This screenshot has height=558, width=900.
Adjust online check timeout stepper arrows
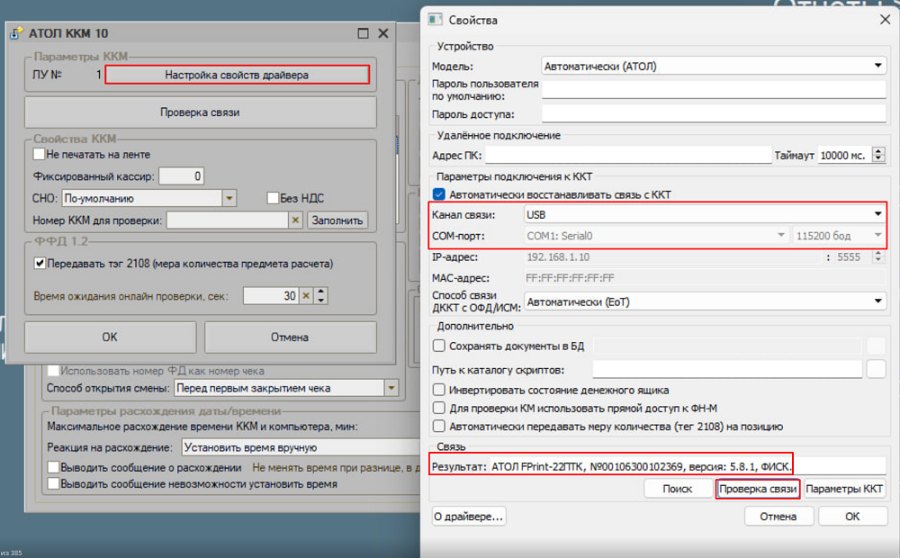click(321, 296)
